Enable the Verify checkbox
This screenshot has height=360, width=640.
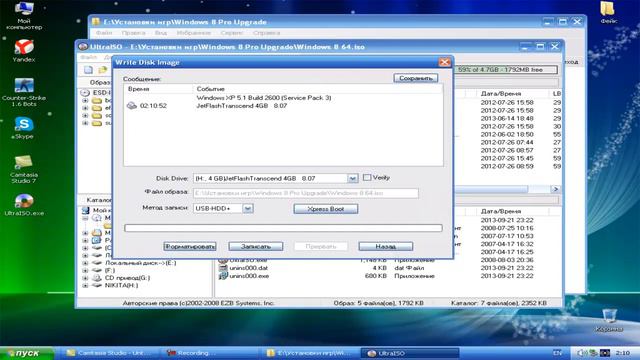tap(367, 178)
